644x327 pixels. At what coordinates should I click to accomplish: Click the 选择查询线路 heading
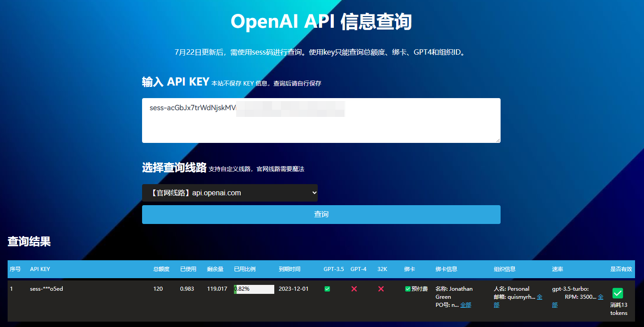point(174,168)
